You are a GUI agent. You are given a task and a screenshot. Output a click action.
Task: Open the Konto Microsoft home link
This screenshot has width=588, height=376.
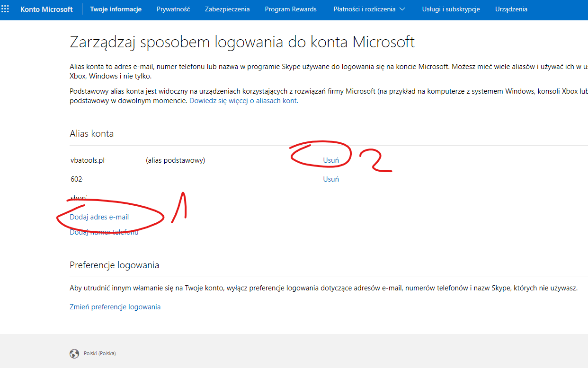coord(46,9)
